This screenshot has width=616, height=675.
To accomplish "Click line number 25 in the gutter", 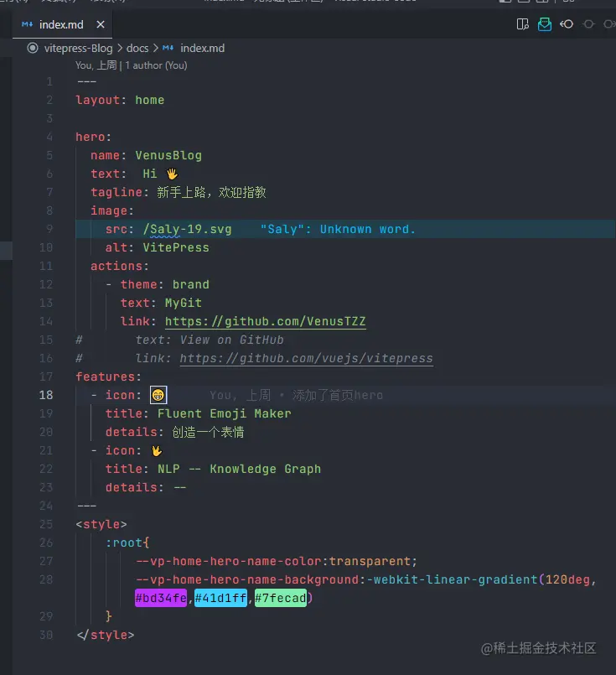I will click(46, 524).
